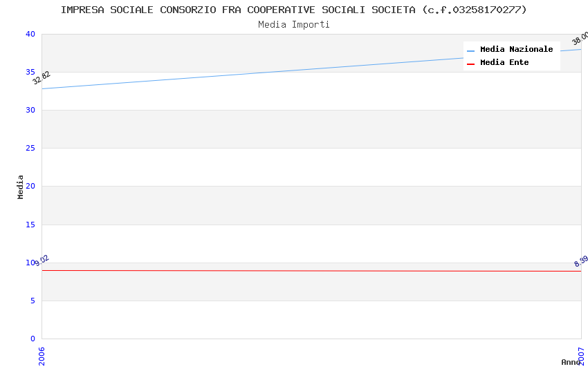This screenshot has width=588, height=380.
Task: Click the 5 y-axis tick label
Action: [33, 301]
